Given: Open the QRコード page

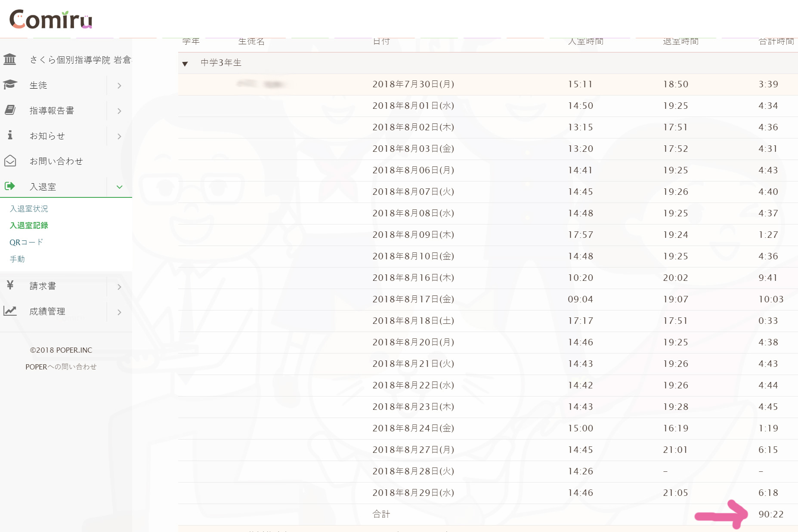Looking at the screenshot, I should 26,242.
